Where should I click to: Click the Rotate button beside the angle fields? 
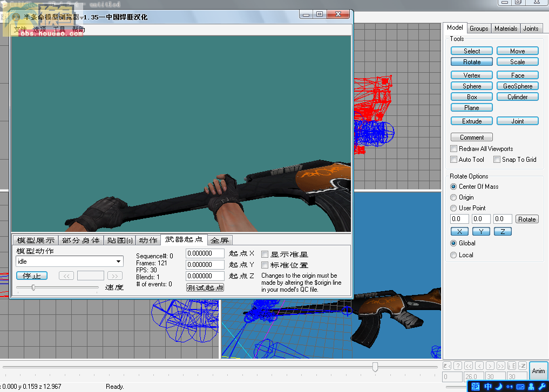pyautogui.click(x=527, y=219)
